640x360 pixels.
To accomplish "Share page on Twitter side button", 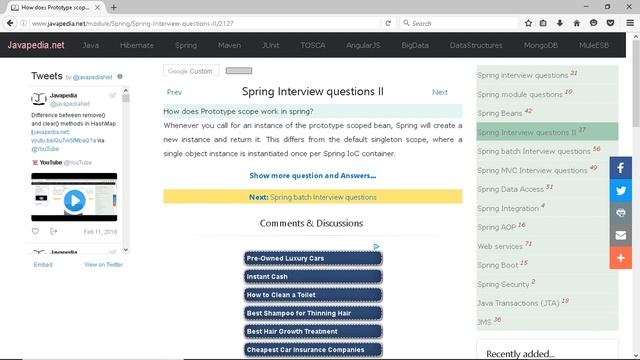I will click(620, 190).
